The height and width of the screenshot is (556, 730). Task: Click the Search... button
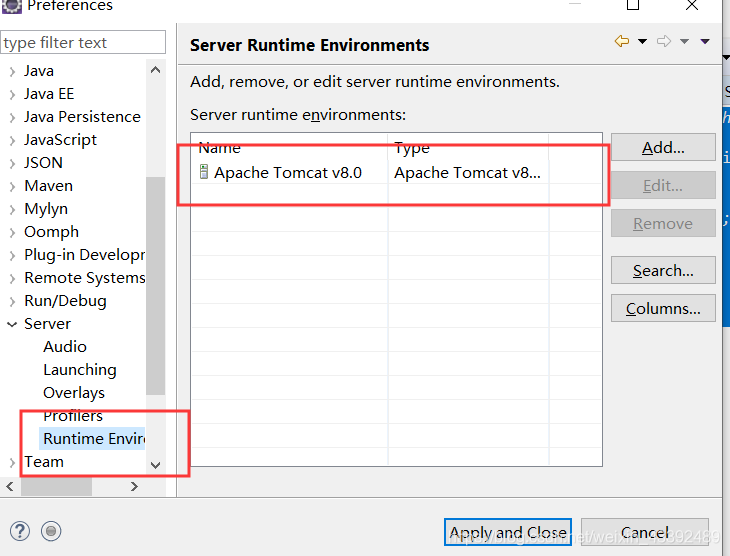(663, 271)
